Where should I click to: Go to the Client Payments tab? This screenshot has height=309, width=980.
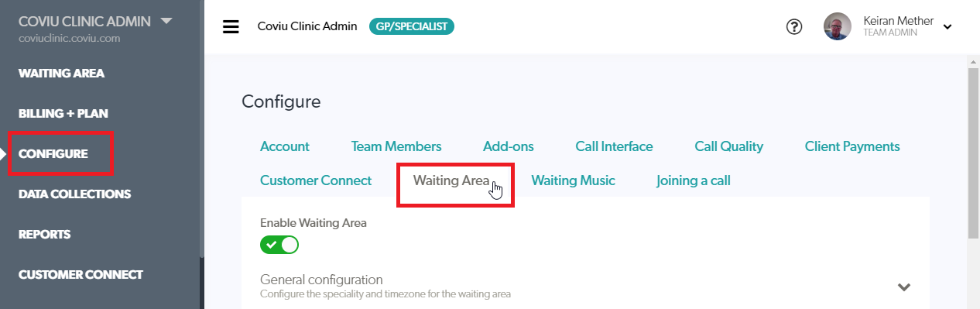852,146
